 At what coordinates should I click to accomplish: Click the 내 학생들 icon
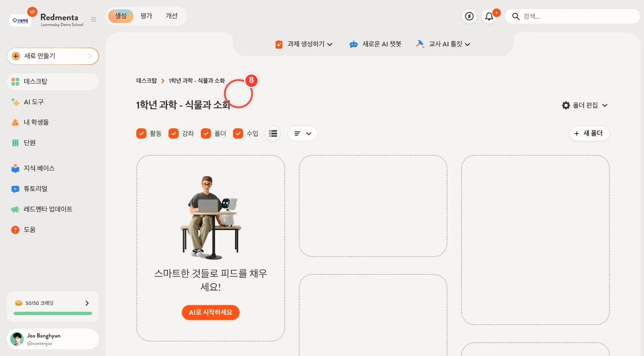click(15, 122)
